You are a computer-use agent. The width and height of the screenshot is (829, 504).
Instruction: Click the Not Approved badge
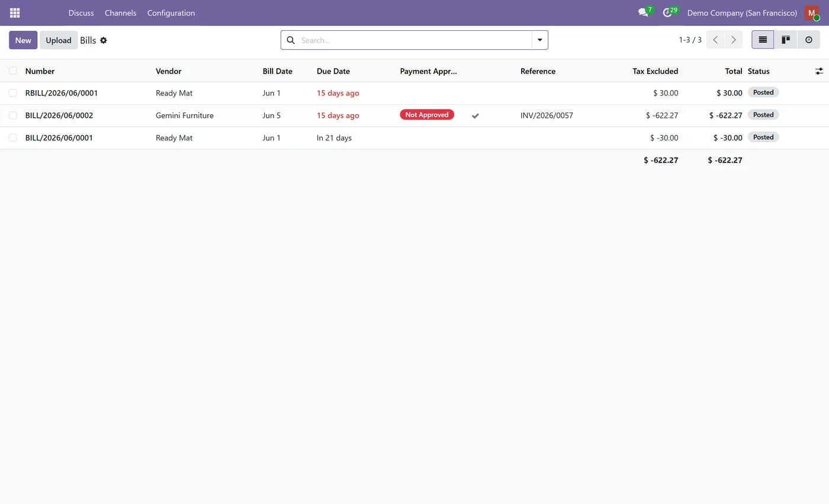[427, 115]
